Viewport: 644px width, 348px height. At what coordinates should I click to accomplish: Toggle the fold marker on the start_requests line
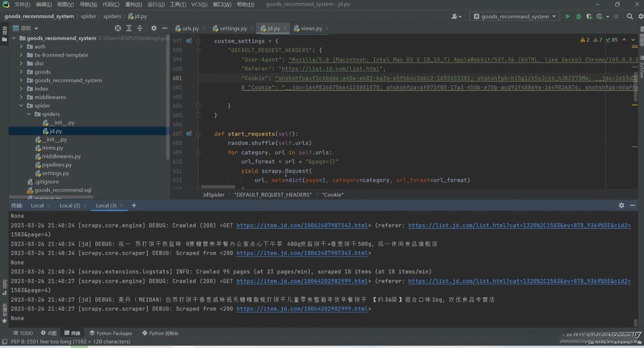pyautogui.click(x=198, y=134)
